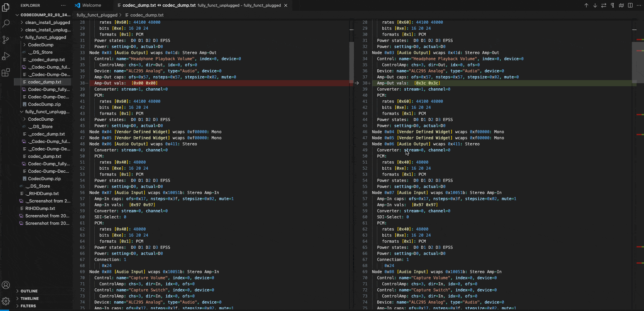This screenshot has height=311, width=644.
Task: Open ._DS_Store under fully_funct_plugged
Action: point(43,52)
